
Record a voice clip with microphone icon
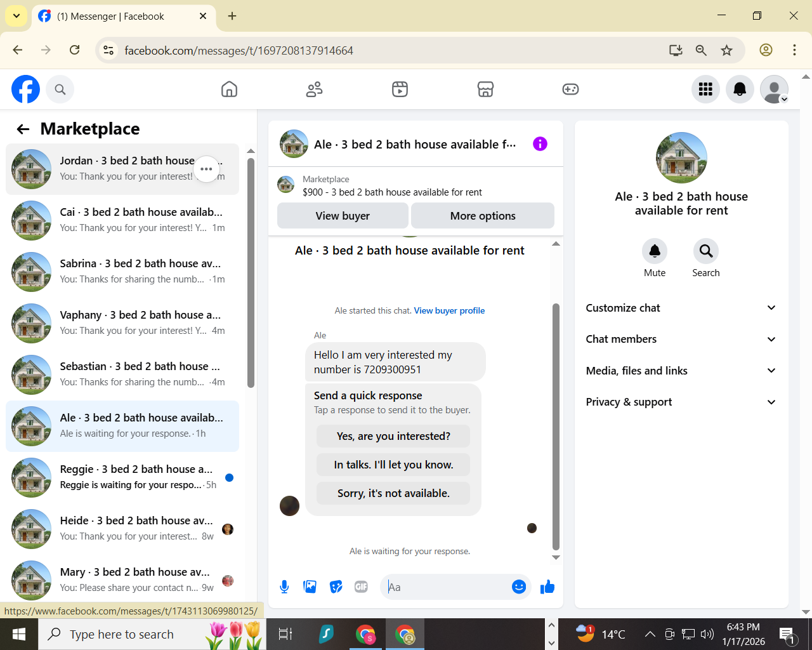pos(284,587)
